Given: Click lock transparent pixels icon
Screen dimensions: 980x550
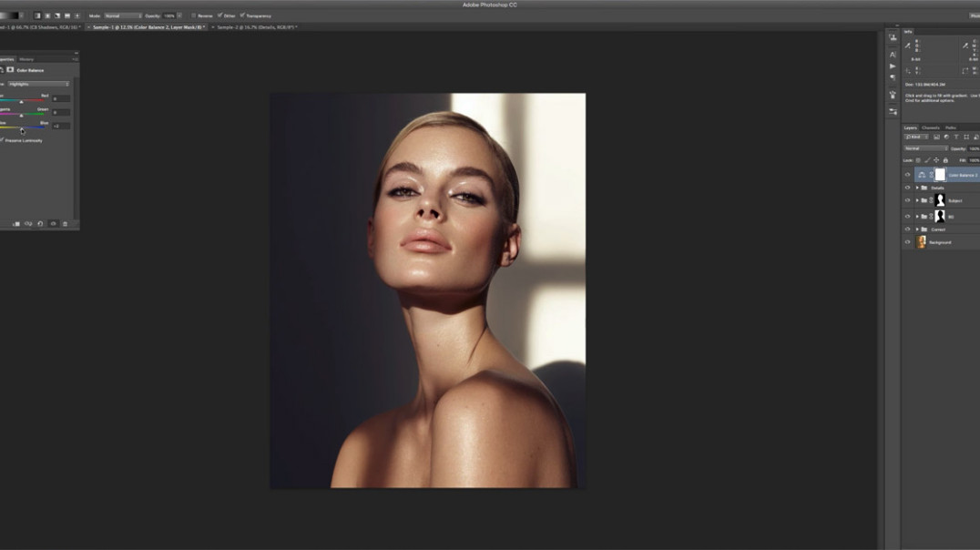Looking at the screenshot, I should pyautogui.click(x=918, y=160).
